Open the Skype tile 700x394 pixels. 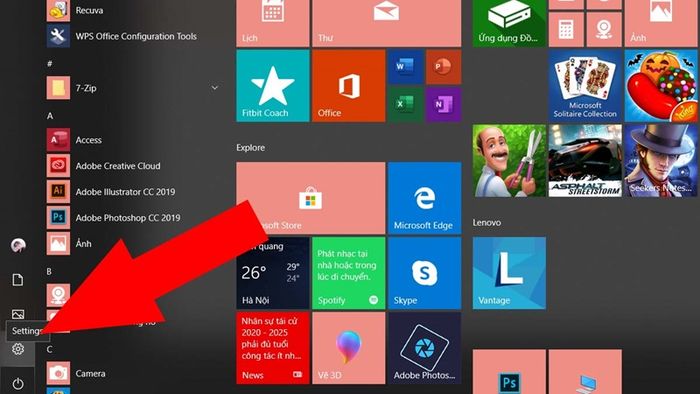click(x=425, y=273)
